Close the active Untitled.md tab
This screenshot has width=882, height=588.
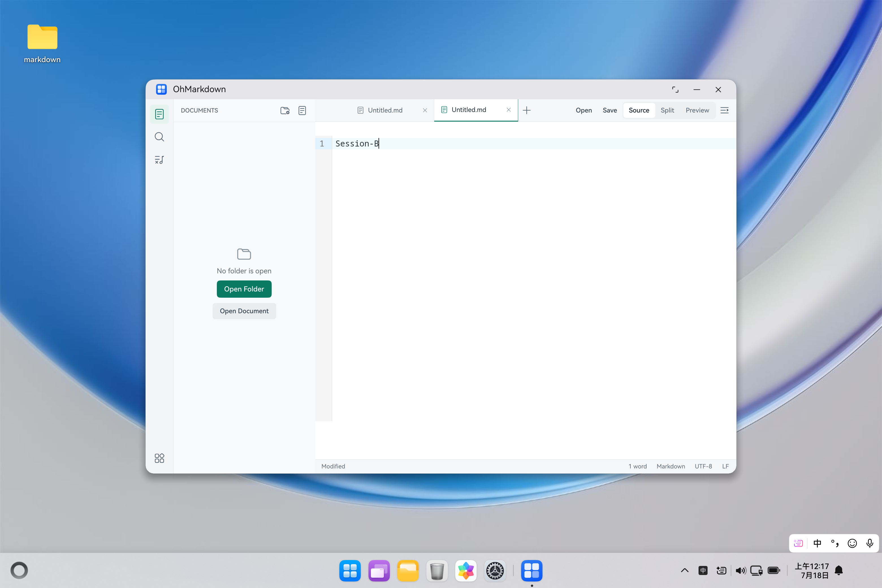click(x=509, y=110)
